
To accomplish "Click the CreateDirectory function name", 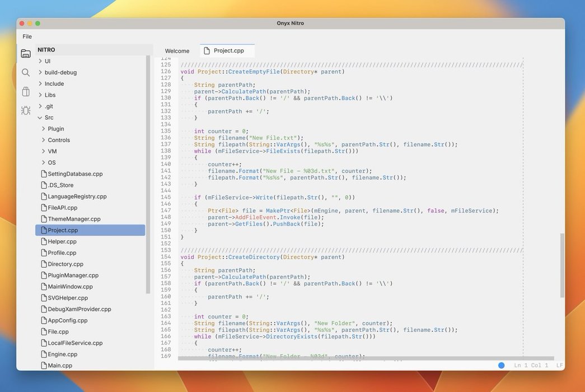I will click(x=254, y=257).
